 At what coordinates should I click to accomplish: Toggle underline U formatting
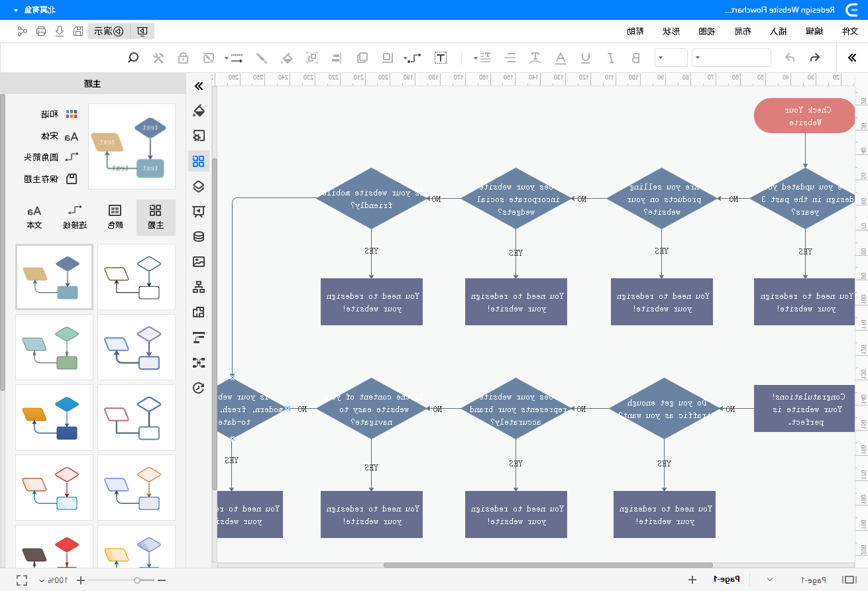click(586, 58)
